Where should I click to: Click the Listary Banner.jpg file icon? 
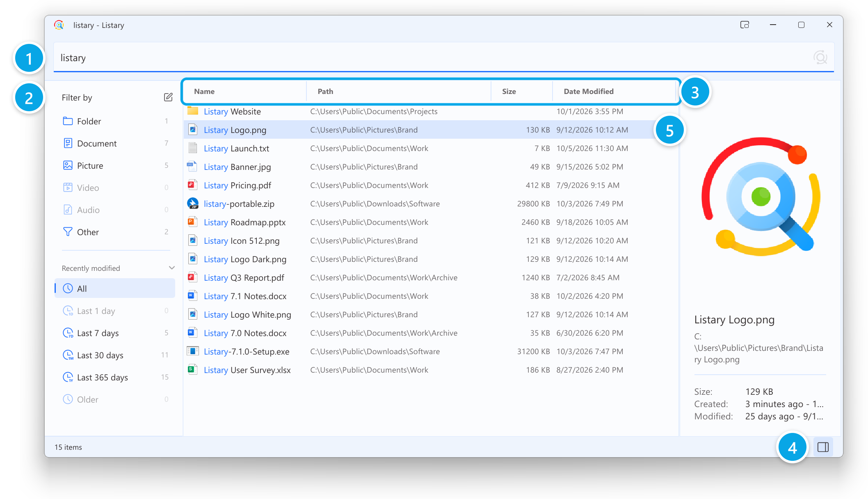[x=192, y=167]
